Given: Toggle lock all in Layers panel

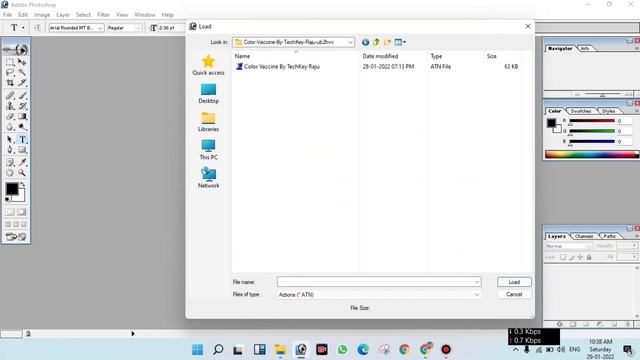Looking at the screenshot, I should 589,257.
